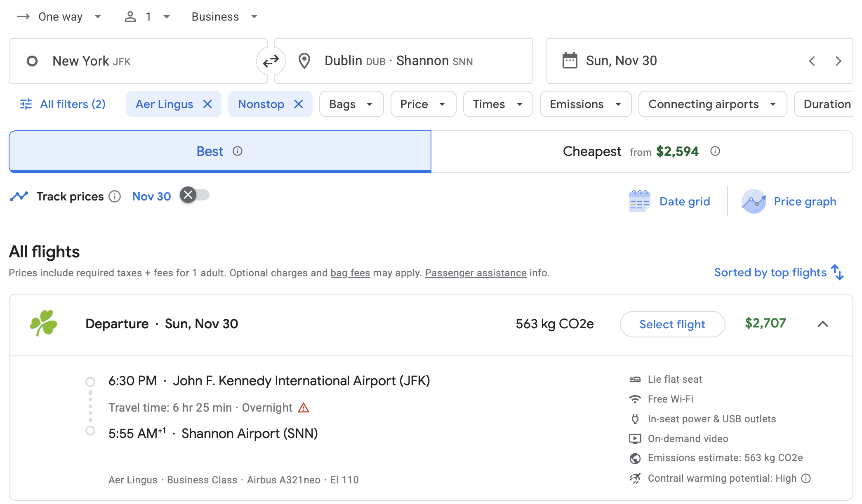
Task: Open the Date grid view
Action: click(x=670, y=201)
